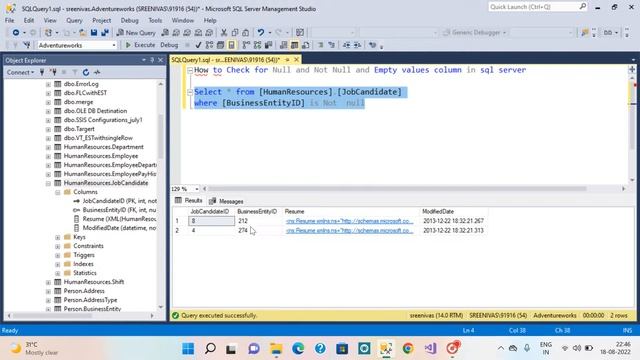The image size is (640, 360).
Task: Click the Debug button in SQL toolbar
Action: click(169, 45)
